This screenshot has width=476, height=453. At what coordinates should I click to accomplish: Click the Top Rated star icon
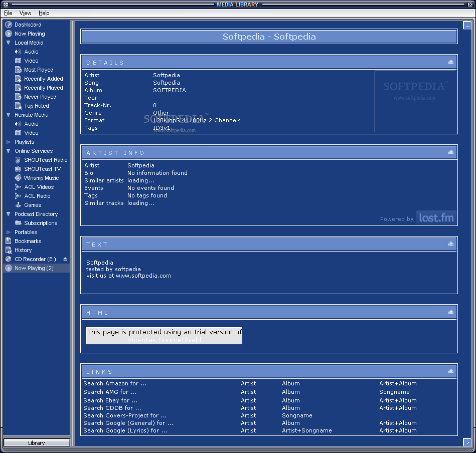tap(18, 106)
